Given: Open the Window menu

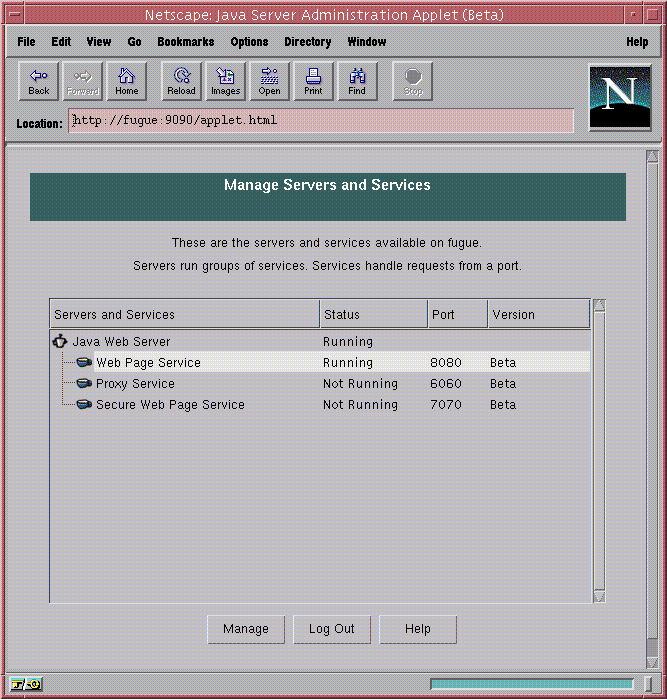Looking at the screenshot, I should click(x=366, y=41).
